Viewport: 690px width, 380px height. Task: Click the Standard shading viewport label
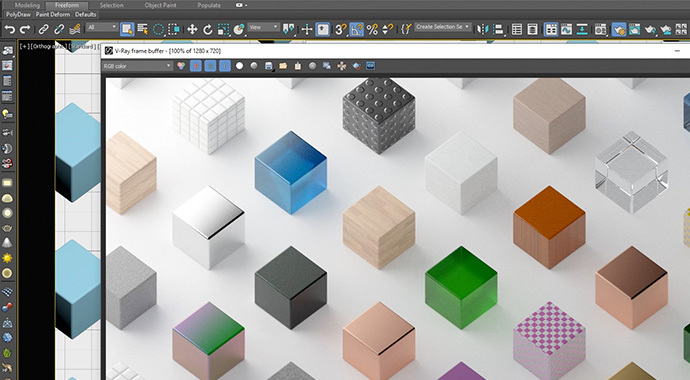(x=81, y=47)
